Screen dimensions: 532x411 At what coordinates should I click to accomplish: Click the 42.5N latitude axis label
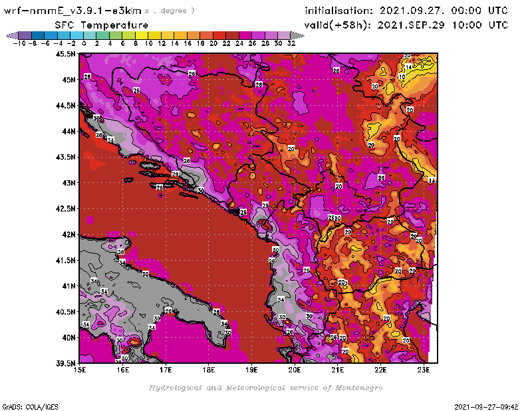point(65,209)
